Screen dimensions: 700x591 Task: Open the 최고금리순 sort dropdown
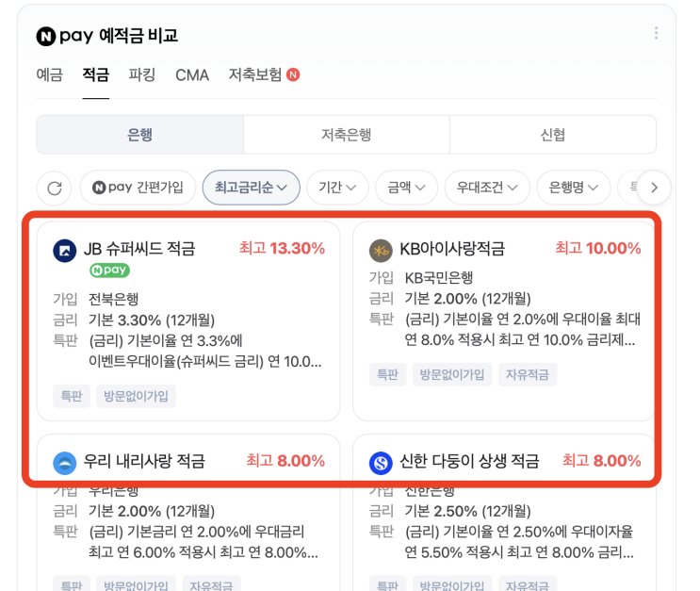251,188
